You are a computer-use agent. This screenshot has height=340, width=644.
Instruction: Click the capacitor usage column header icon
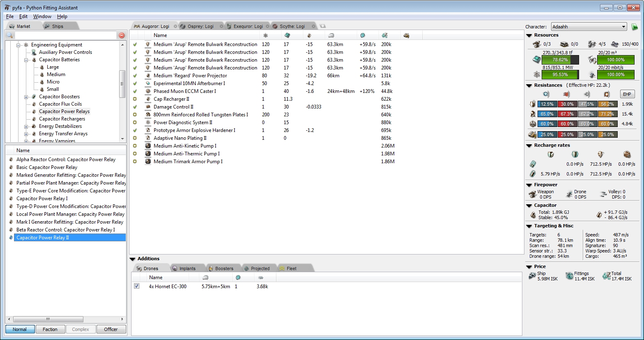click(x=309, y=35)
